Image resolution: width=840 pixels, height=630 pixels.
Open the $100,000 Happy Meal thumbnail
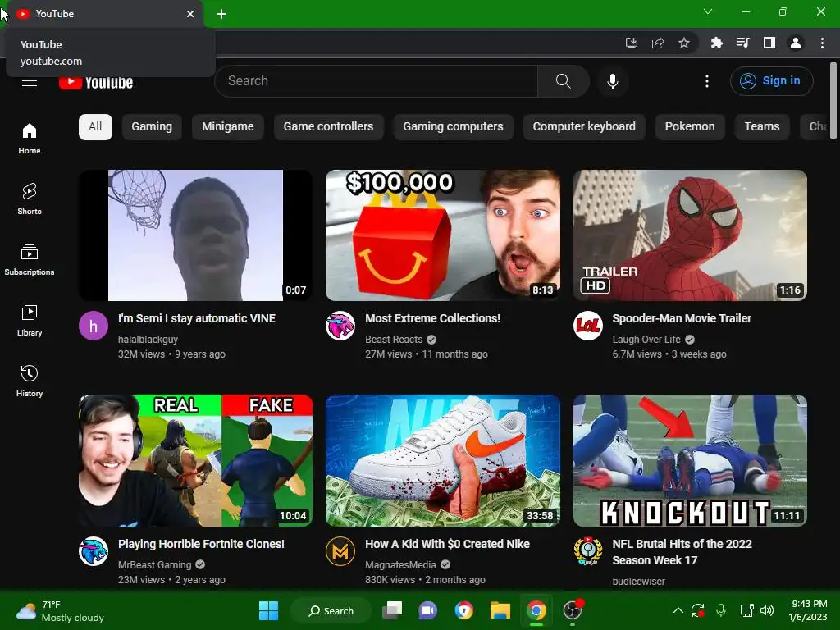443,235
